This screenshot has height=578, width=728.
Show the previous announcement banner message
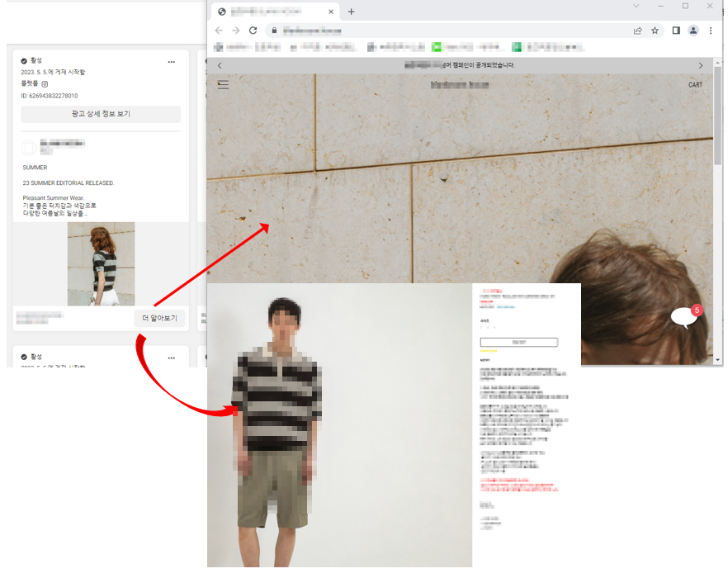[x=220, y=65]
